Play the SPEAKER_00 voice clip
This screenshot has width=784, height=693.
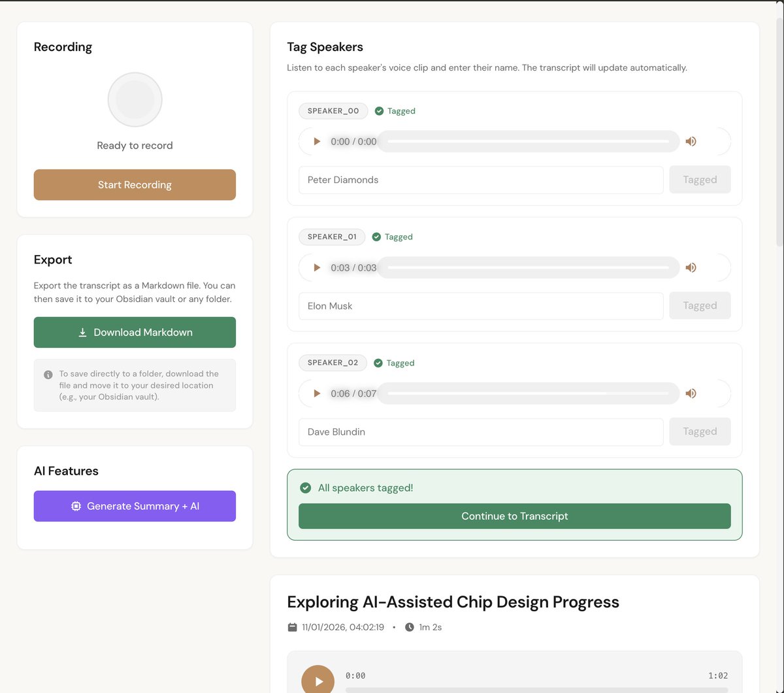[x=317, y=141]
